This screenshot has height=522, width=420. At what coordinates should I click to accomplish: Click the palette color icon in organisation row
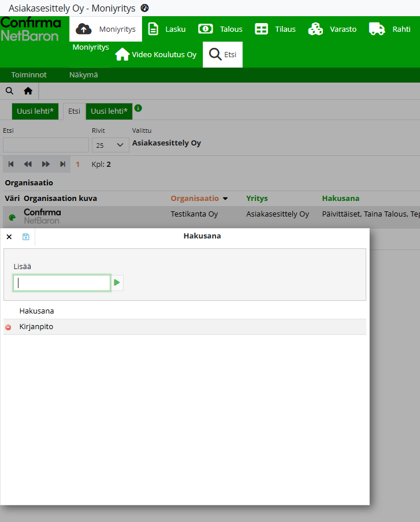(x=12, y=218)
